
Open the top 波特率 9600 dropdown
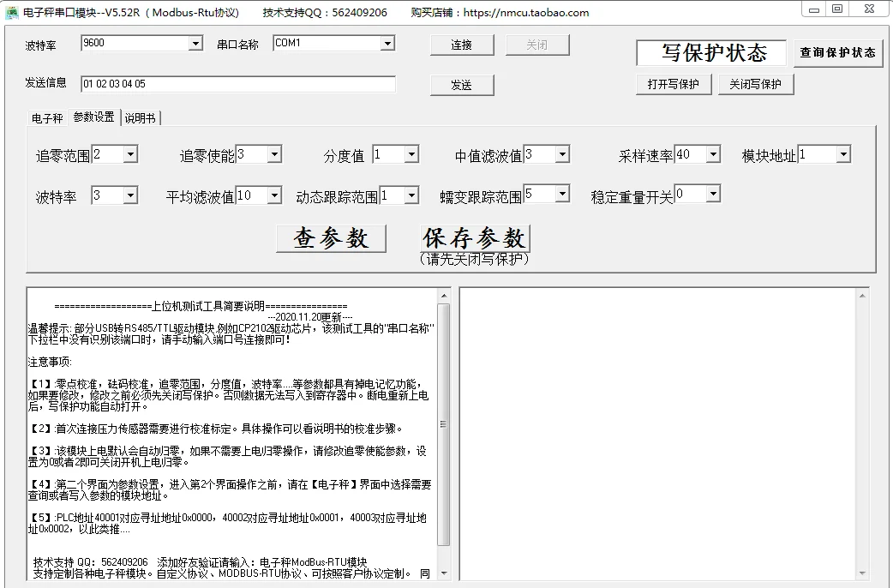[x=196, y=44]
